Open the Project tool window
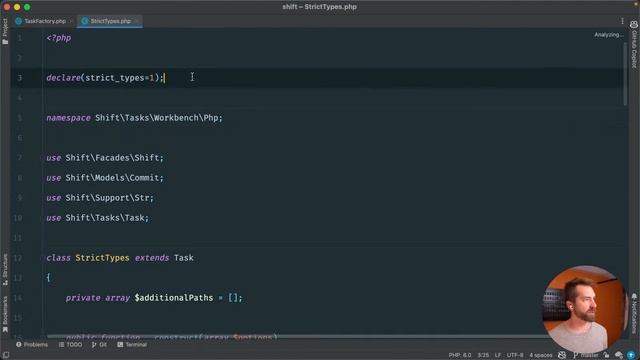Viewport: 640px width, 360px height. 5,31
